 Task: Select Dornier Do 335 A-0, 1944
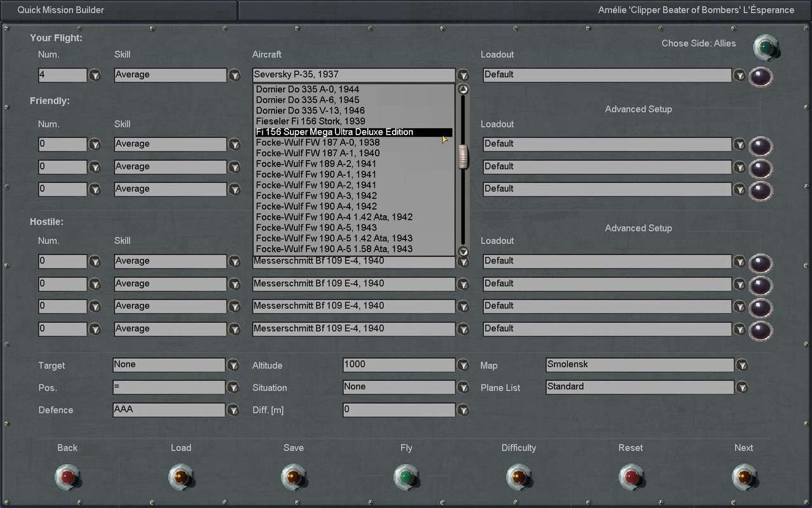pos(353,90)
